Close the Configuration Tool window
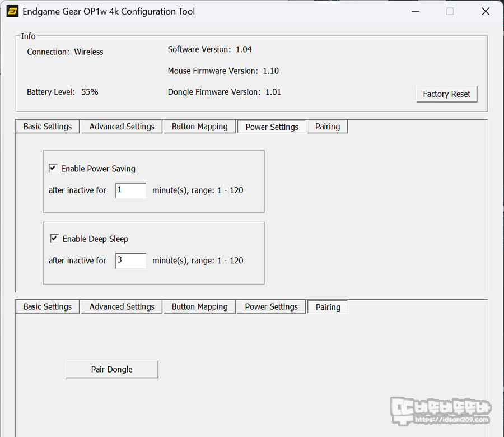Image resolution: width=504 pixels, height=437 pixels. 486,12
